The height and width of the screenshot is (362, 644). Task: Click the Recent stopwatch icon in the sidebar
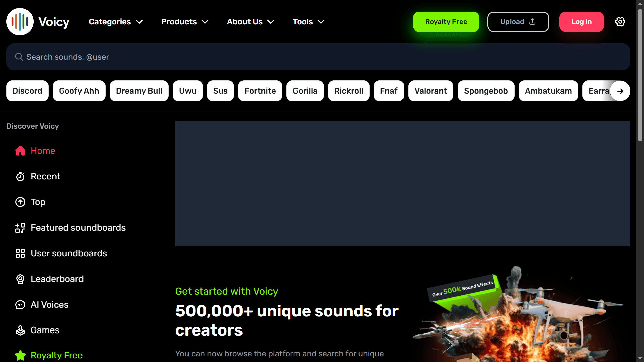pos(20,176)
